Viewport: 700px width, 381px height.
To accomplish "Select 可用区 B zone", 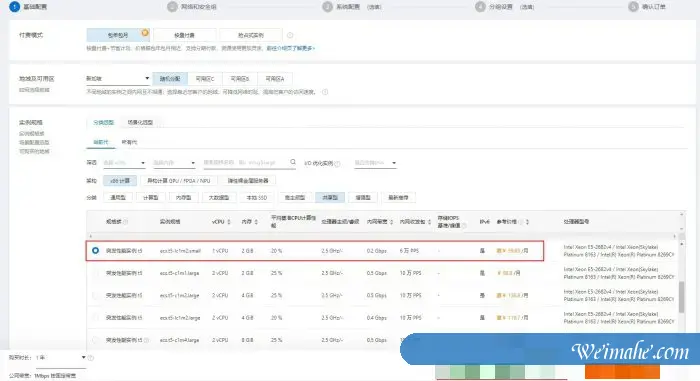I will (x=240, y=79).
